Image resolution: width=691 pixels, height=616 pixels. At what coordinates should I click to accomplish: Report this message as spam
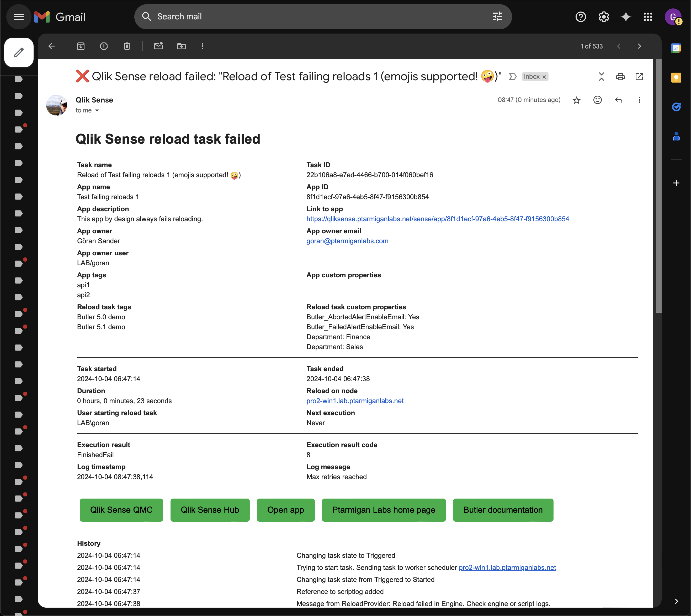[x=104, y=46]
